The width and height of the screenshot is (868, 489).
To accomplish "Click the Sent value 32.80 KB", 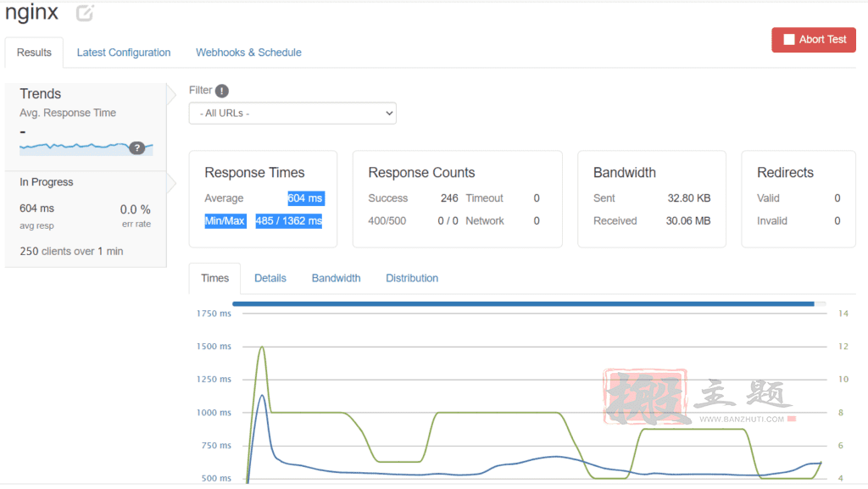I will point(688,198).
